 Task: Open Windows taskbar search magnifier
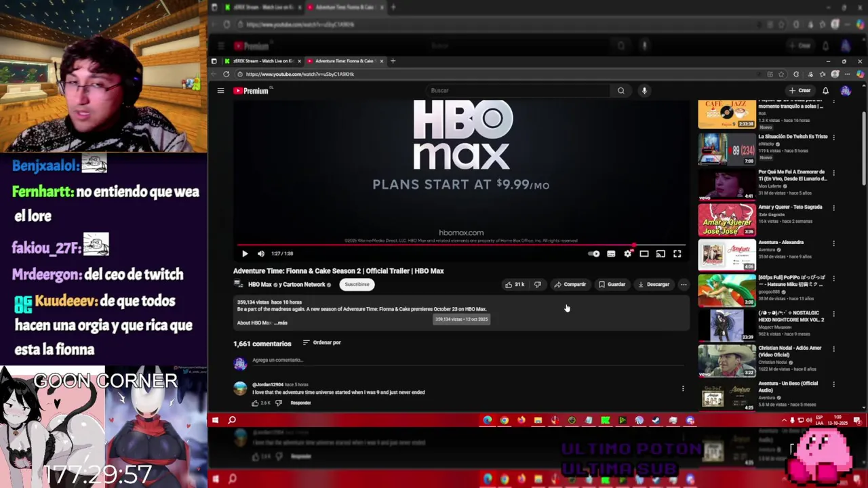click(232, 420)
